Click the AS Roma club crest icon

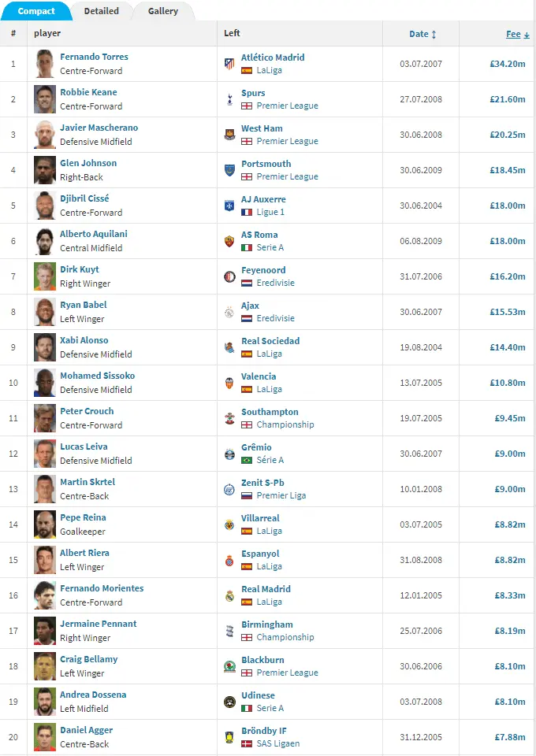coord(229,241)
